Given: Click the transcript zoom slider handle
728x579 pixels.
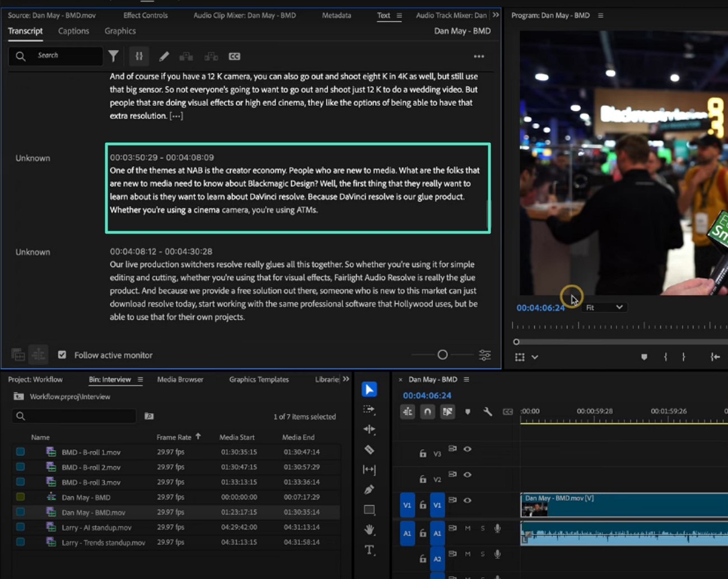Looking at the screenshot, I should [442, 354].
